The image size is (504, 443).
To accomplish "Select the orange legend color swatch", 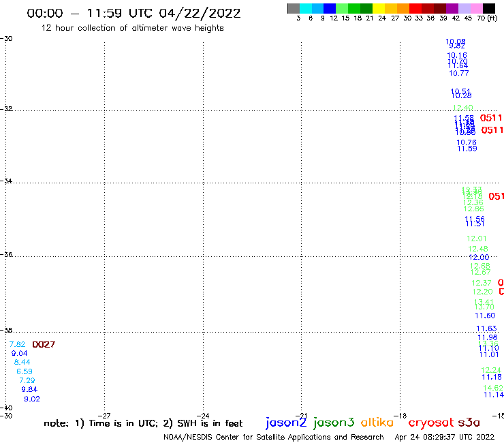I will [x=403, y=8].
